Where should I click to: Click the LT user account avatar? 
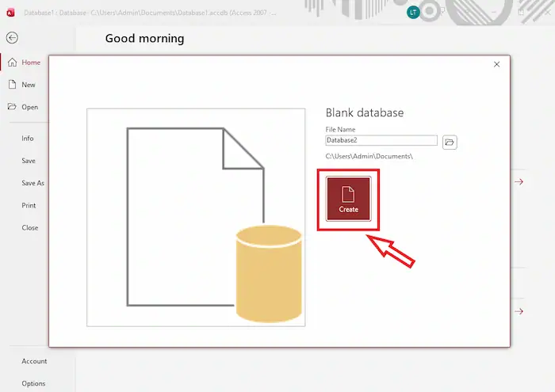pos(413,13)
